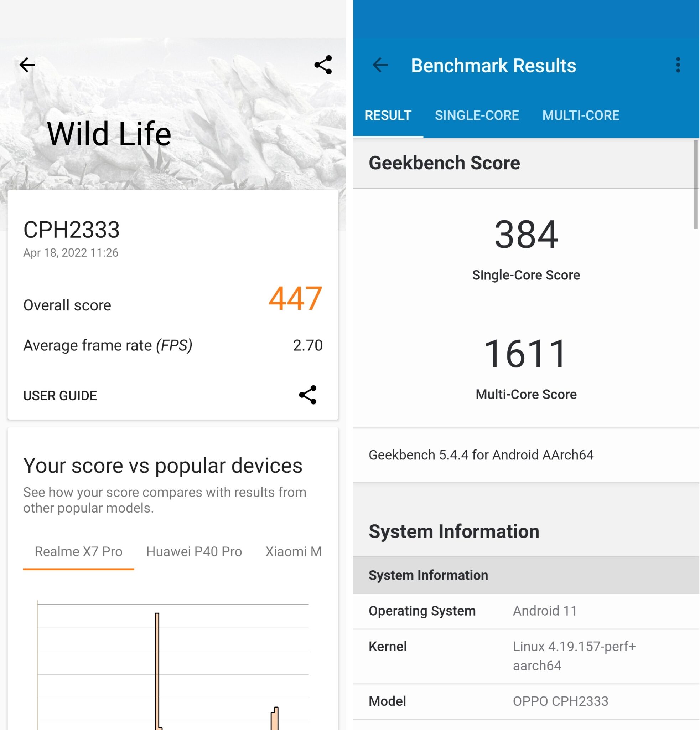The image size is (700, 730).
Task: Click the Average frame rate (FPS) label
Action: tap(108, 345)
